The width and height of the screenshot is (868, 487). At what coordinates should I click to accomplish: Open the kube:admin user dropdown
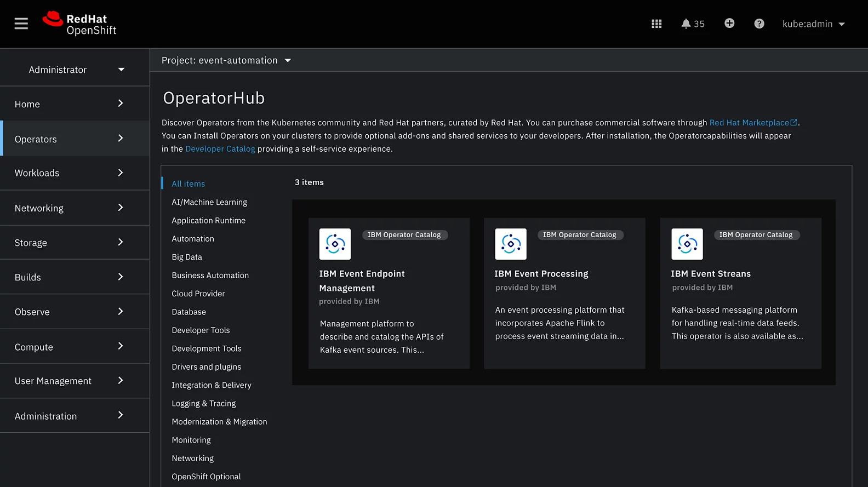point(814,24)
